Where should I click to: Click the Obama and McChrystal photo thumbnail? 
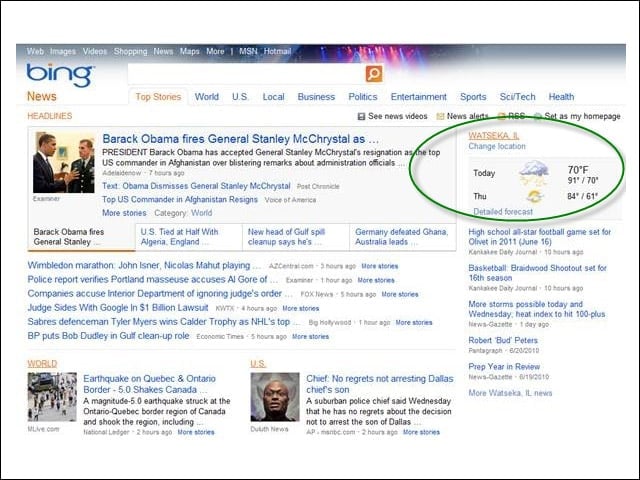tap(64, 162)
